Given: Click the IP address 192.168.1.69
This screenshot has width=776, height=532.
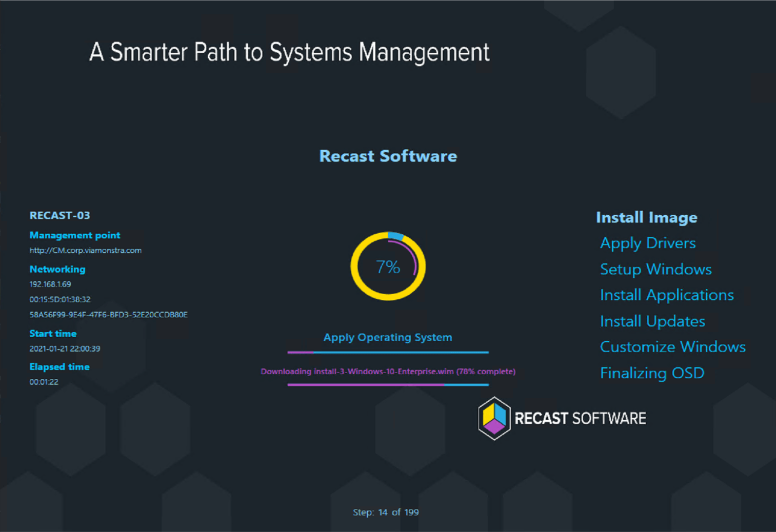Looking at the screenshot, I should (50, 284).
